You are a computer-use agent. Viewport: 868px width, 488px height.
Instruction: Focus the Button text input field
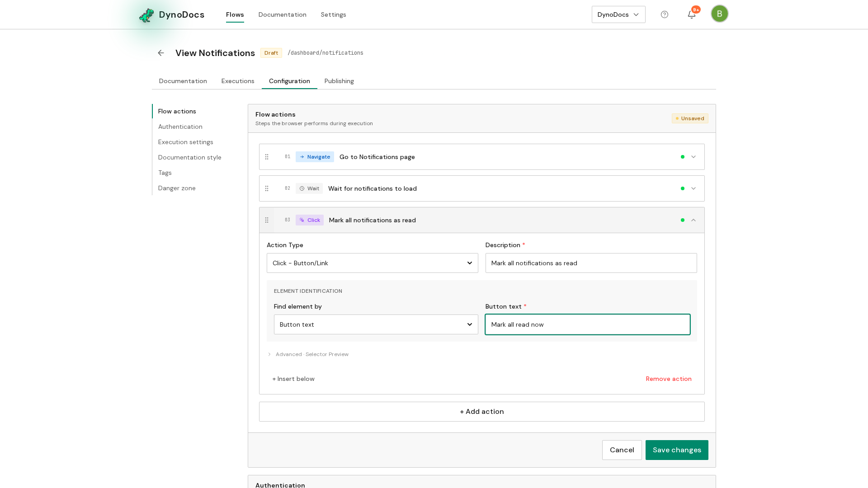pos(588,324)
